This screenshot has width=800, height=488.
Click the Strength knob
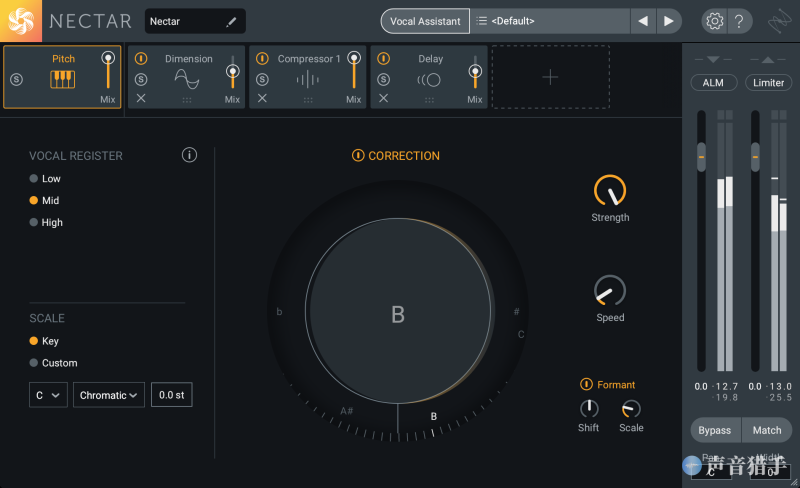coord(610,191)
